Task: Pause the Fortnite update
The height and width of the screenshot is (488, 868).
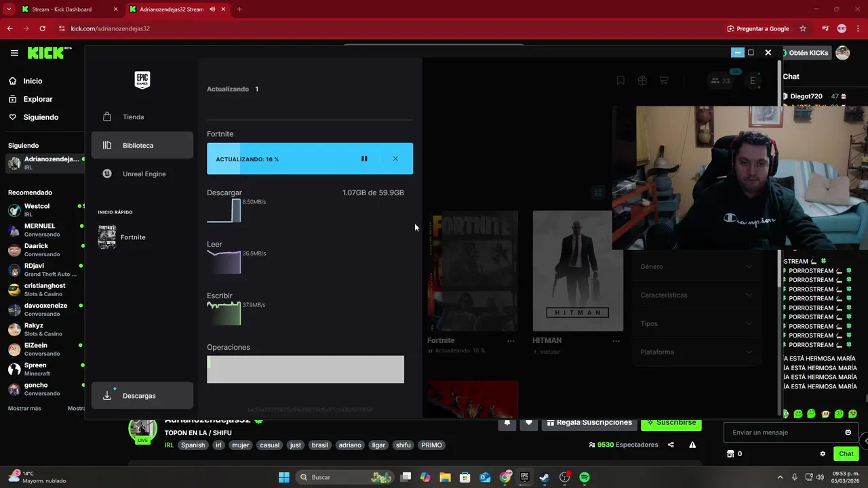Action: tap(364, 159)
